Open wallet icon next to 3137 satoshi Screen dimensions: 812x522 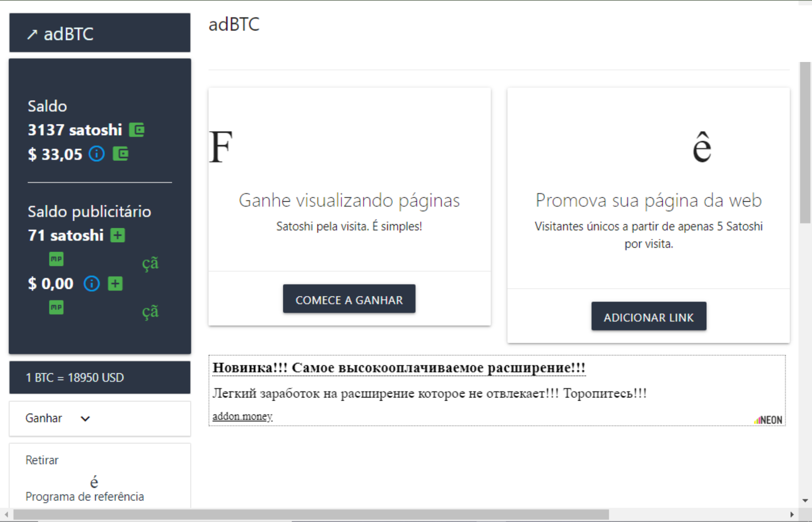click(x=137, y=130)
